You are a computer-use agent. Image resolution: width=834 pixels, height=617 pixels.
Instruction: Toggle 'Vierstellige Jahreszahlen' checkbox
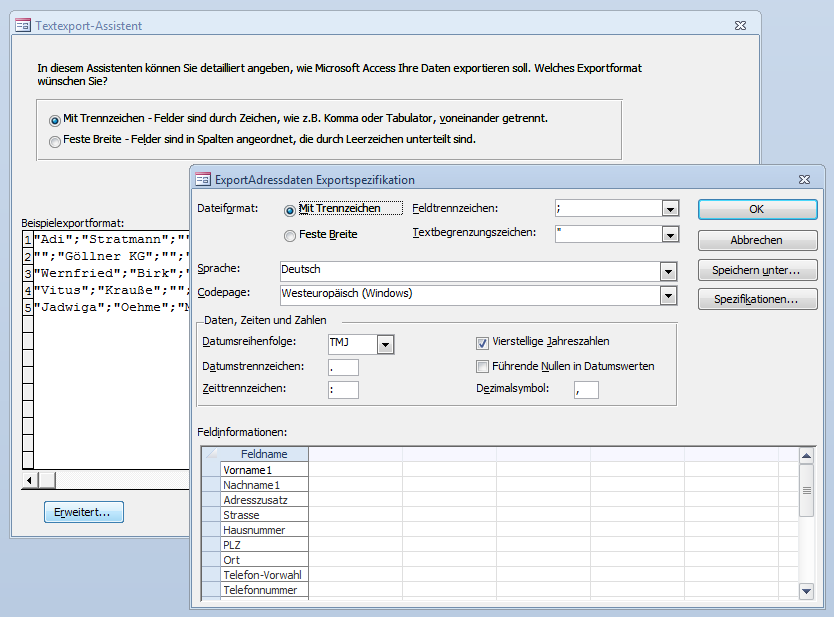[x=483, y=342]
